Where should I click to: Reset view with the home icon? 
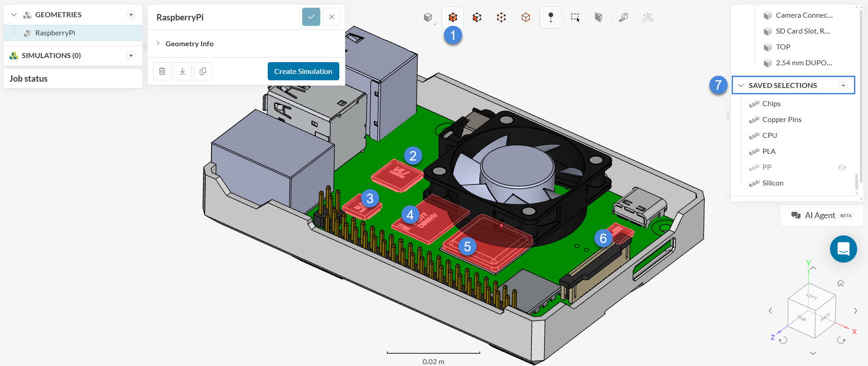tap(840, 283)
